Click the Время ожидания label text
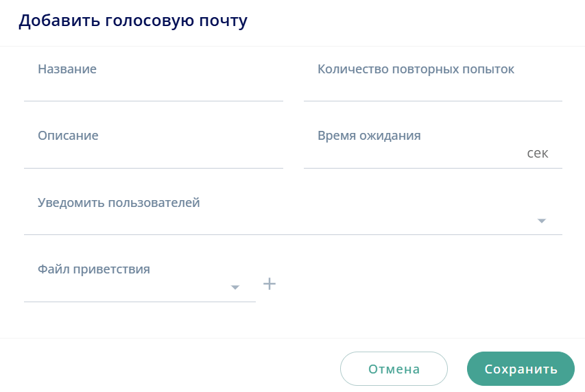The image size is (585, 392). (x=369, y=136)
